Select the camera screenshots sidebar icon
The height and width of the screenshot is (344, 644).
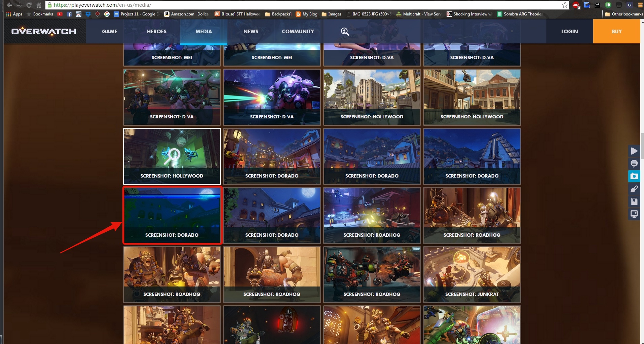[x=634, y=176]
